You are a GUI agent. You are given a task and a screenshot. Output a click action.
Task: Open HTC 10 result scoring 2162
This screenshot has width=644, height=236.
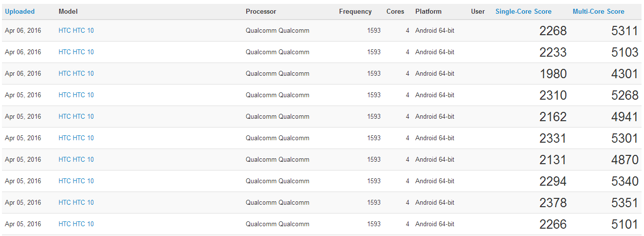(x=76, y=116)
